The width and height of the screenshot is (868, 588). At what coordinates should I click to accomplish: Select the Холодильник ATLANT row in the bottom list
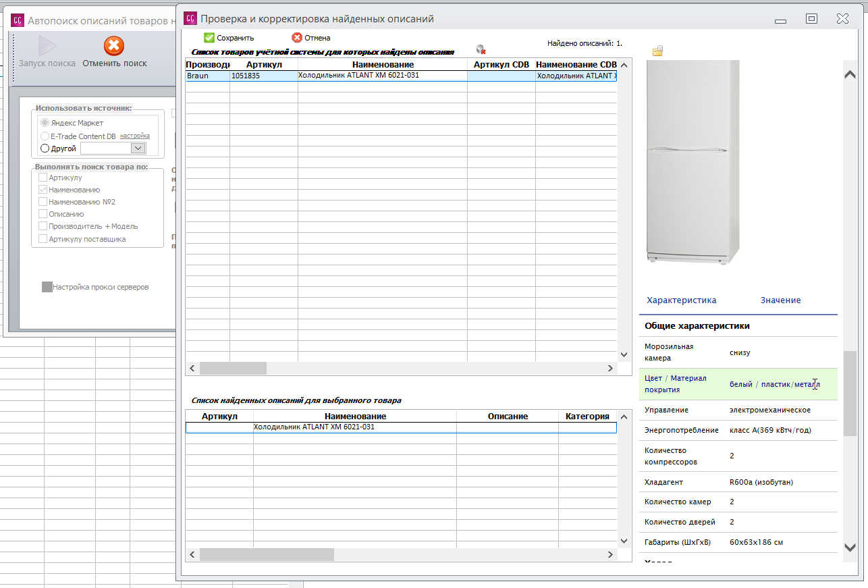pyautogui.click(x=401, y=427)
